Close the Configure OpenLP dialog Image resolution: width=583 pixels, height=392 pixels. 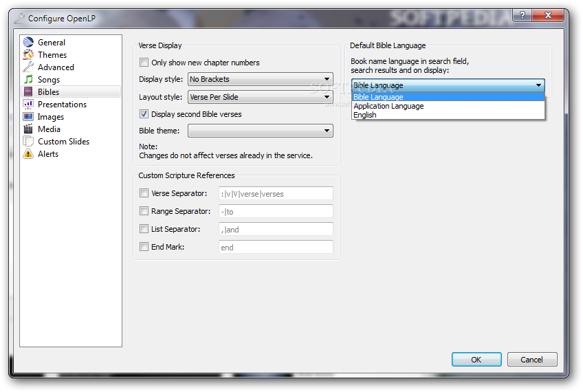click(548, 15)
